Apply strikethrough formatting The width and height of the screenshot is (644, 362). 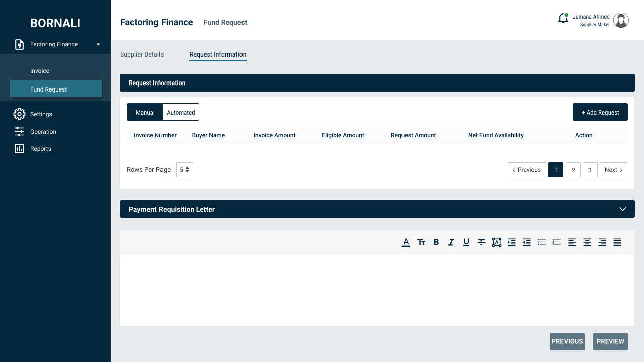pyautogui.click(x=481, y=242)
